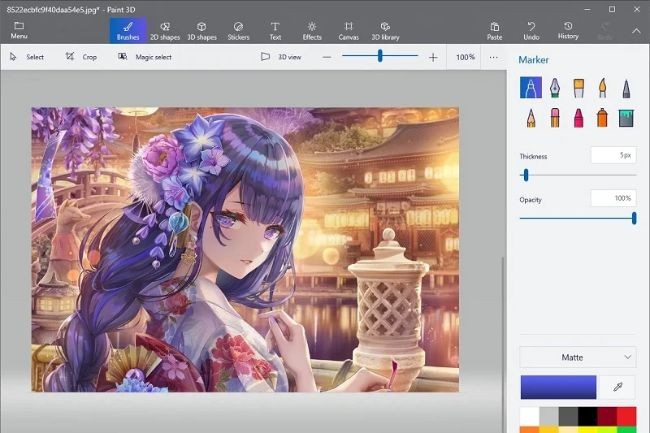Select the Calligraphy pen brush
This screenshot has height=433, width=650.
(x=554, y=88)
